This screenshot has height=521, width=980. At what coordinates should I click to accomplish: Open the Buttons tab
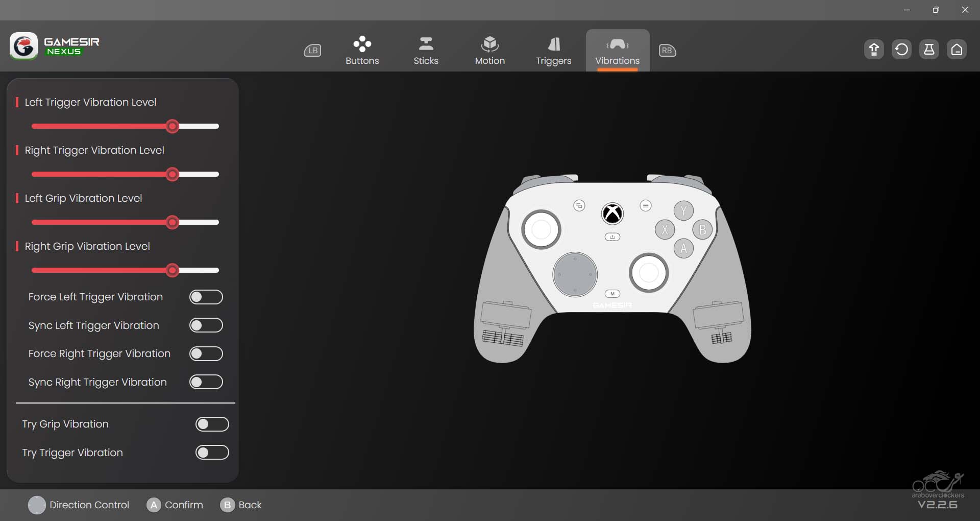click(x=362, y=51)
